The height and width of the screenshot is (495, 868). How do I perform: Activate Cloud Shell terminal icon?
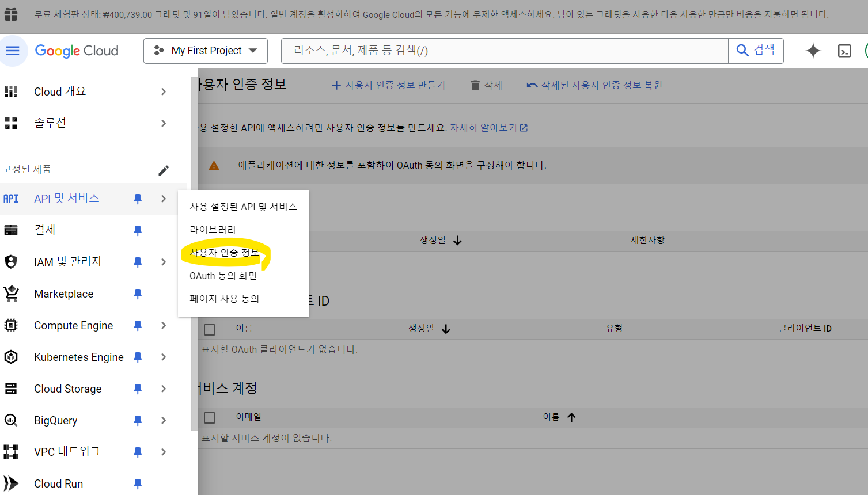coord(844,51)
